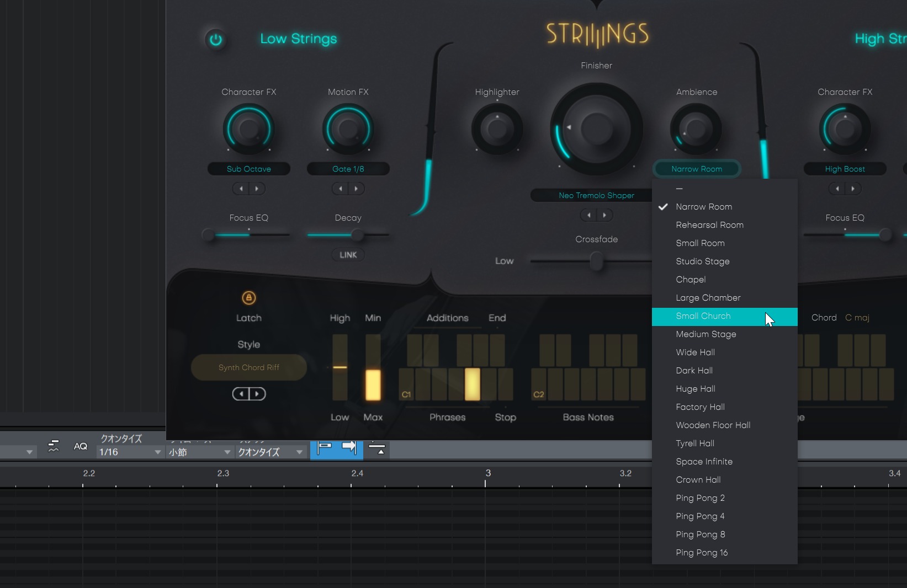Select Ping Pong 2 ambience preset

(725, 498)
